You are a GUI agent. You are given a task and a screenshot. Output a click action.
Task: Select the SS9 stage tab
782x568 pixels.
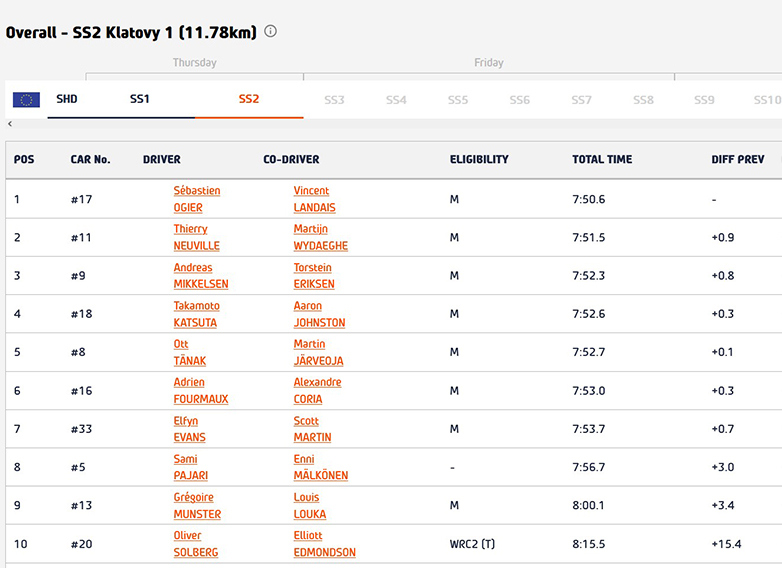coord(704,100)
